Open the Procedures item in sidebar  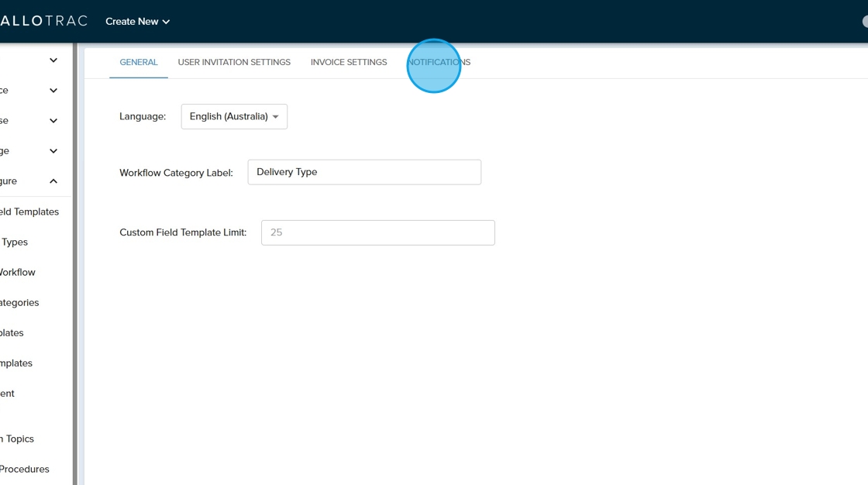click(x=25, y=469)
